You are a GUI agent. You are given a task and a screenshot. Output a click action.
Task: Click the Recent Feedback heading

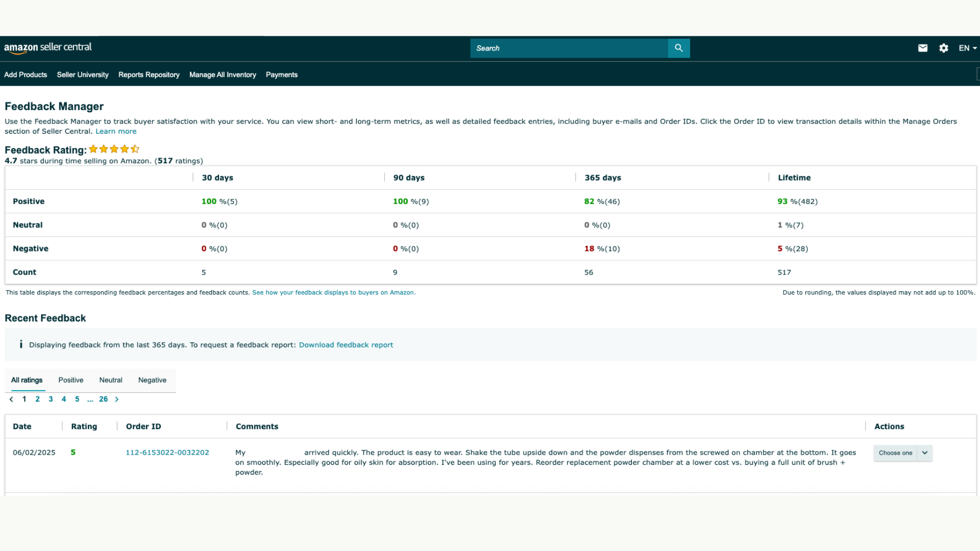tap(45, 318)
